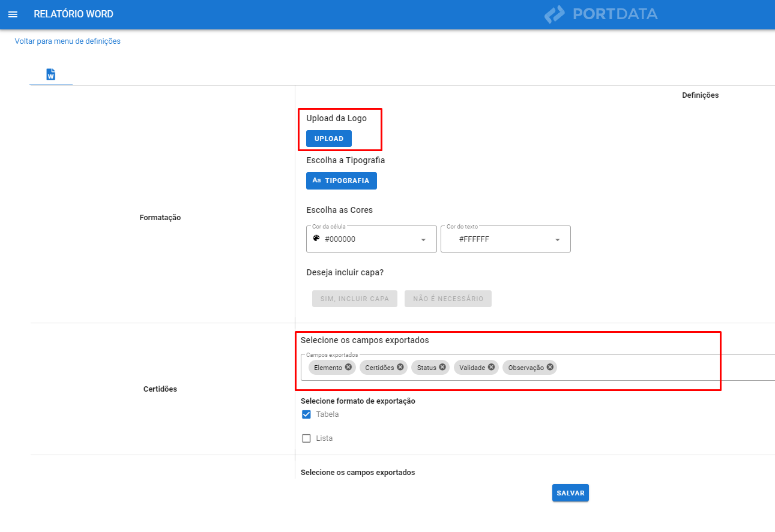The image size is (775, 532).
Task: Open the TIPOGRAFIA button
Action: point(342,181)
